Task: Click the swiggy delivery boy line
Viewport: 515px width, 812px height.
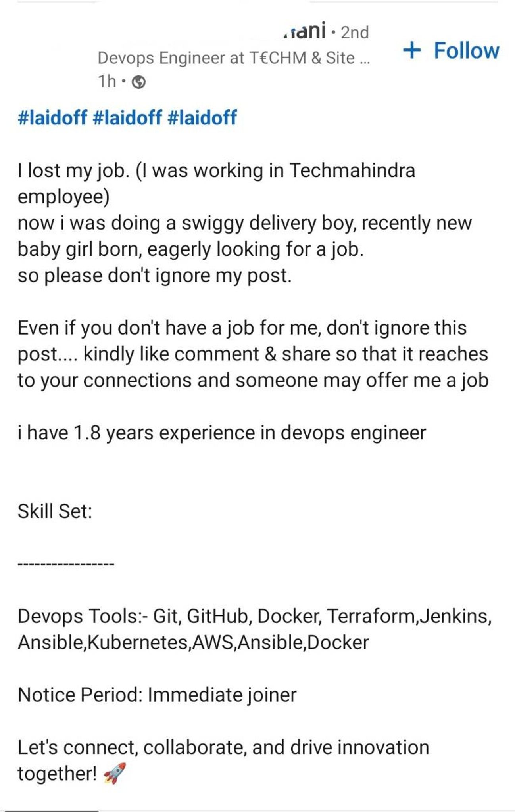Action: tap(244, 223)
